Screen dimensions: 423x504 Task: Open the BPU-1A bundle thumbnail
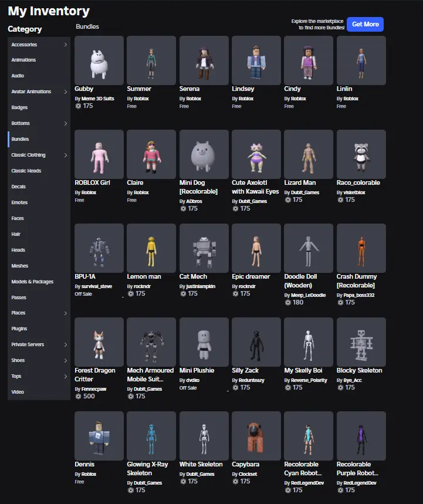(99, 248)
